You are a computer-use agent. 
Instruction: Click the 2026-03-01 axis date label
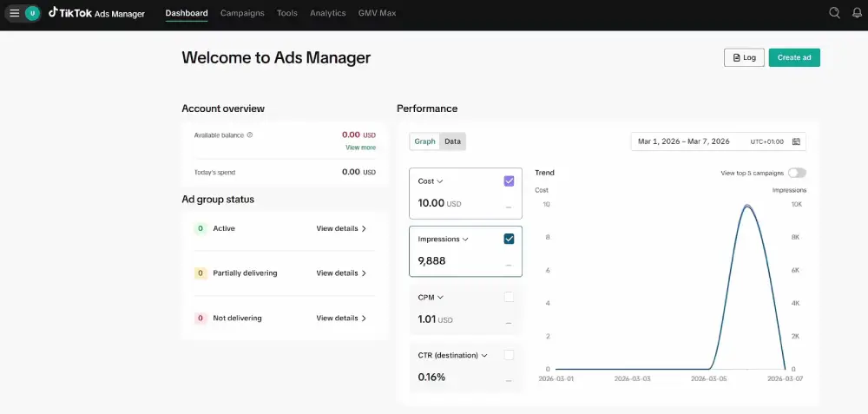pos(556,379)
